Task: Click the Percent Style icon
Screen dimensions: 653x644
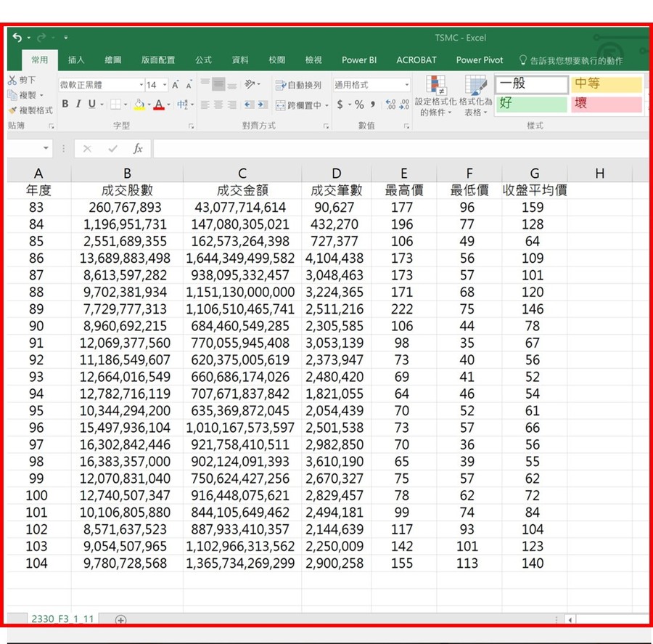Action: coord(358,104)
